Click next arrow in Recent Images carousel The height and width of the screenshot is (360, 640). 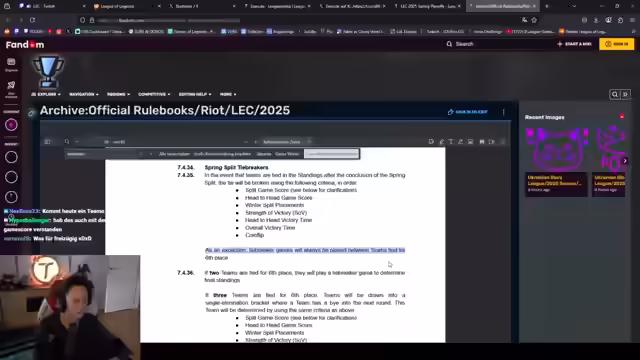625,161
